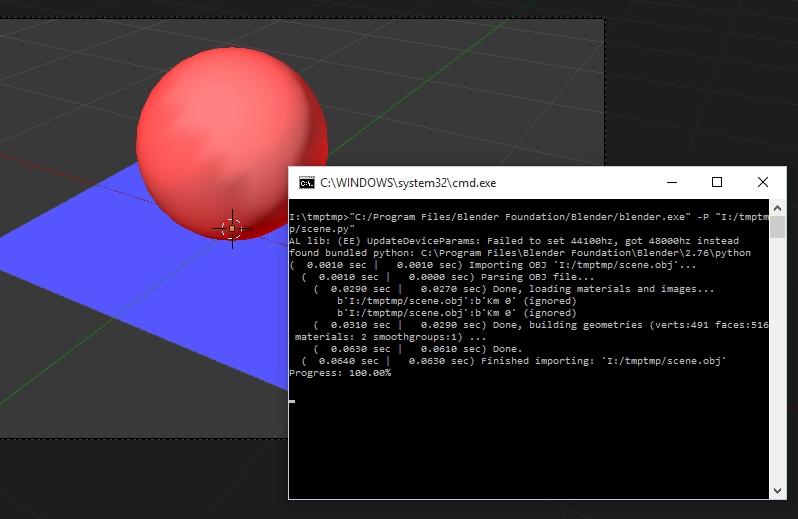This screenshot has height=519, width=798.
Task: Click the cmd.exe window title text
Action: (408, 183)
